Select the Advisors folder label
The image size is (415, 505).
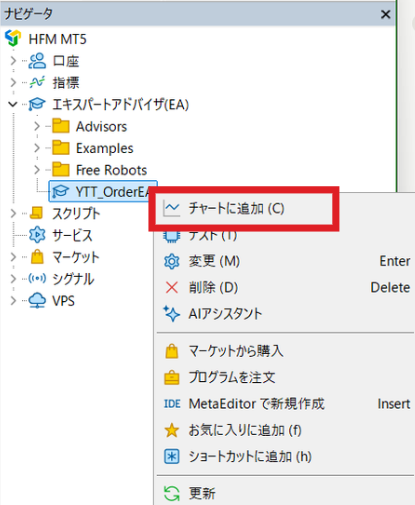click(101, 127)
